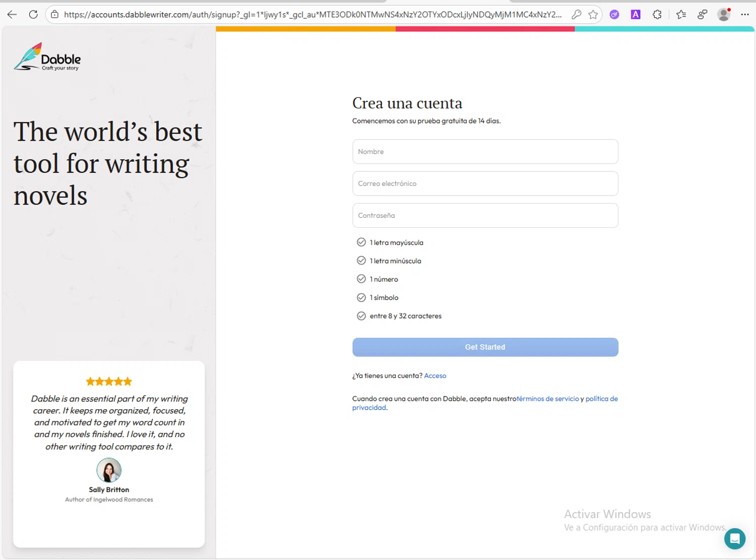The height and width of the screenshot is (560, 756).
Task: Click 'The world's best tool for writing novels' headline
Action: (107, 163)
